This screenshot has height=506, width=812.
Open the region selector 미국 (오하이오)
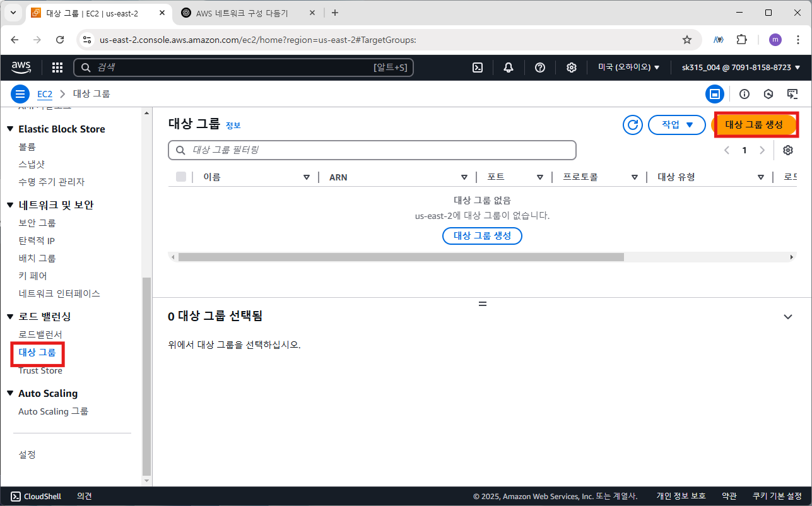628,68
